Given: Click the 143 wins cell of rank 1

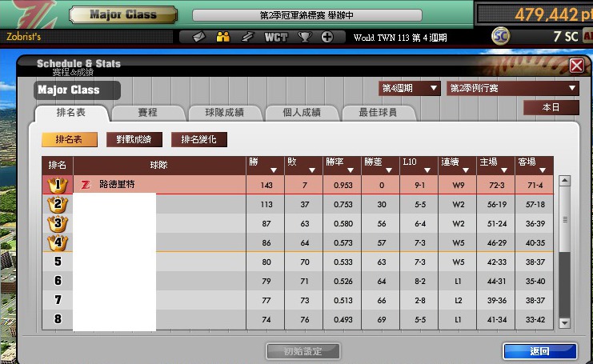Looking at the screenshot, I should coord(266,186).
